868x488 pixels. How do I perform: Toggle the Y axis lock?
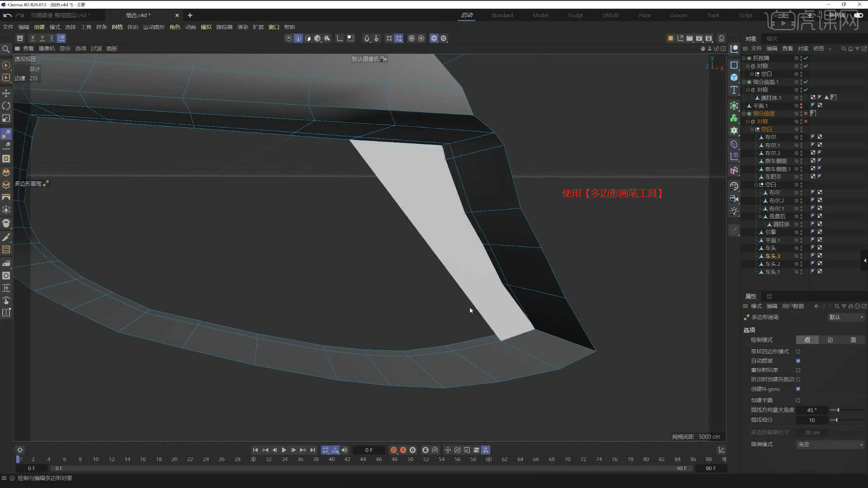tap(42, 38)
